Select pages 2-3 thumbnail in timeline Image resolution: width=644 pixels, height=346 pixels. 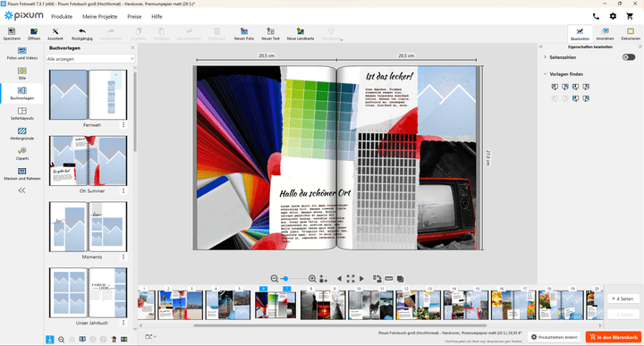[181, 305]
